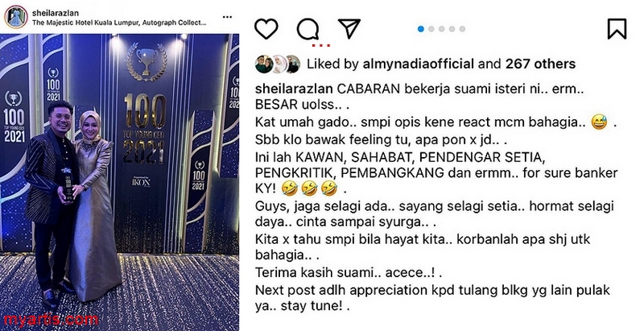Open comments with the speech bubble icon
Viewport: 644px width, 331px height.
point(308,29)
